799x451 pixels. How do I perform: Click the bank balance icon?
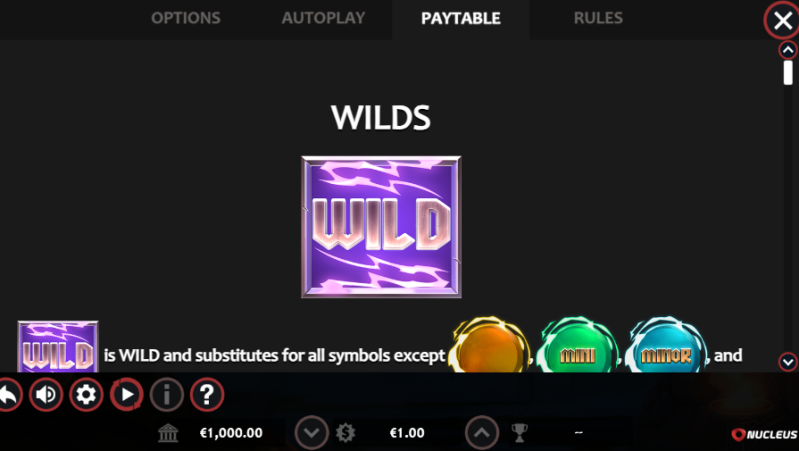coord(168,433)
